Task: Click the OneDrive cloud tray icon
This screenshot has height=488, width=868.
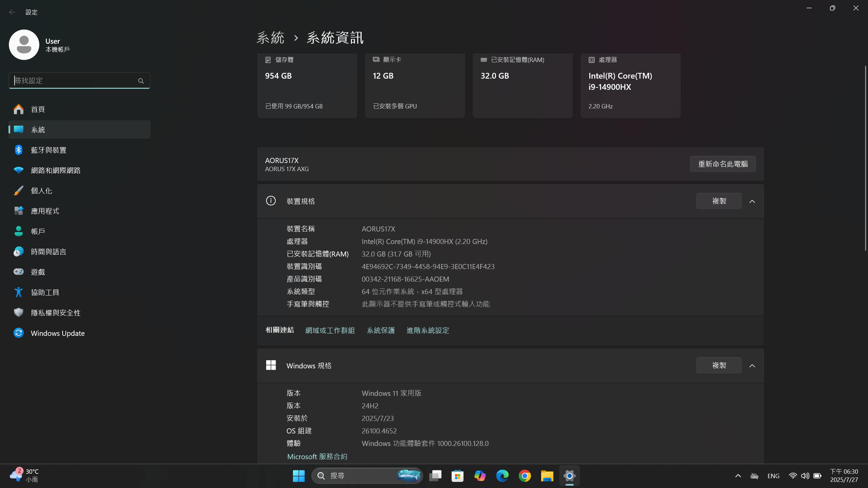Action: [754, 476]
